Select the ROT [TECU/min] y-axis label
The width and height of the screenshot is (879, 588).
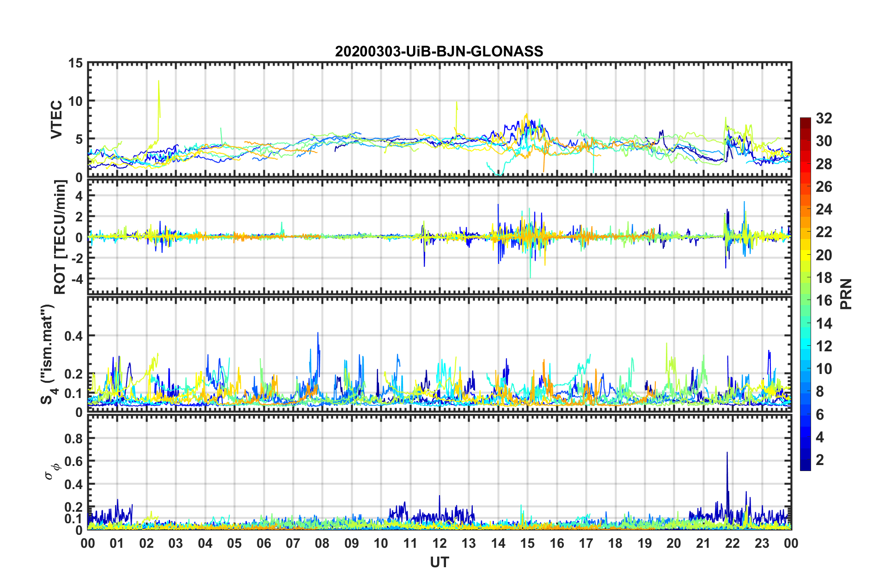(60, 237)
